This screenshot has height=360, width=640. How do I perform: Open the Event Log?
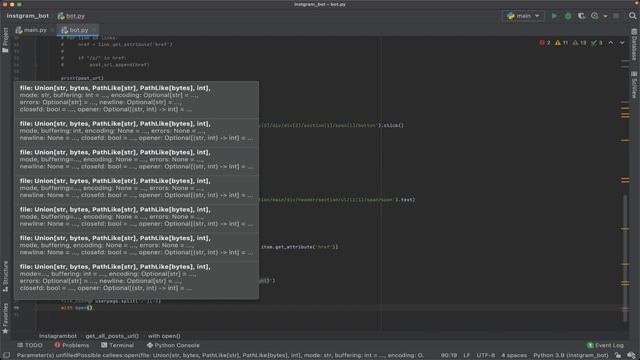pyautogui.click(x=605, y=345)
